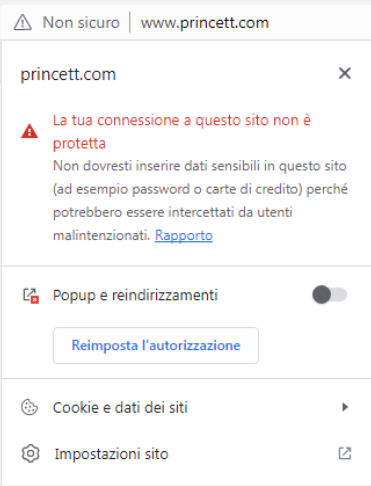Open the Rapporto link
This screenshot has width=371, height=486.
click(x=184, y=235)
